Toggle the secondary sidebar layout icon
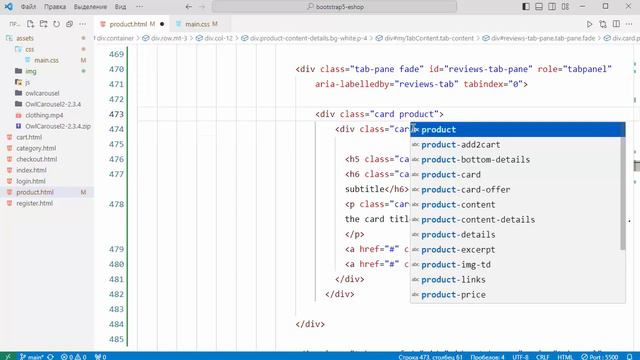 (552, 7)
